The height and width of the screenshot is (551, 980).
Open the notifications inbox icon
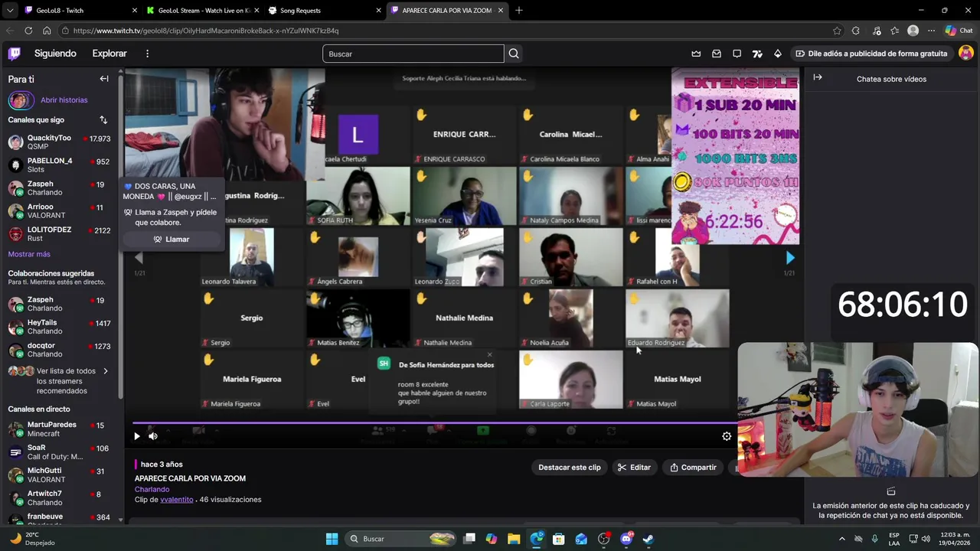coord(717,54)
